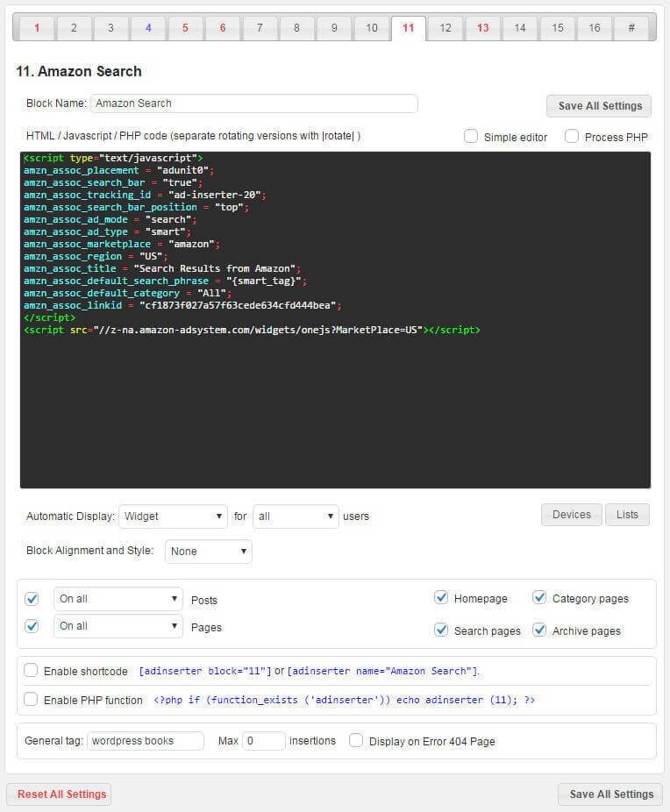The width and height of the screenshot is (670, 812).
Task: Select block tab 1
Action: [37, 28]
